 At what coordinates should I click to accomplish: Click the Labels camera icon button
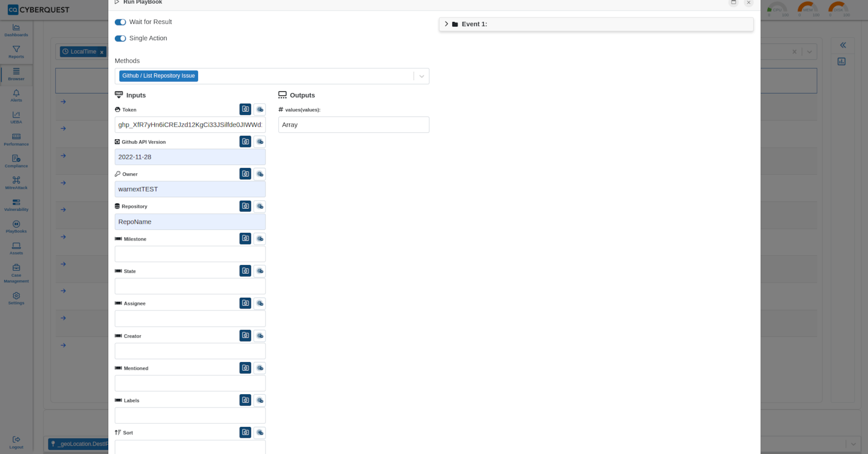pyautogui.click(x=246, y=400)
